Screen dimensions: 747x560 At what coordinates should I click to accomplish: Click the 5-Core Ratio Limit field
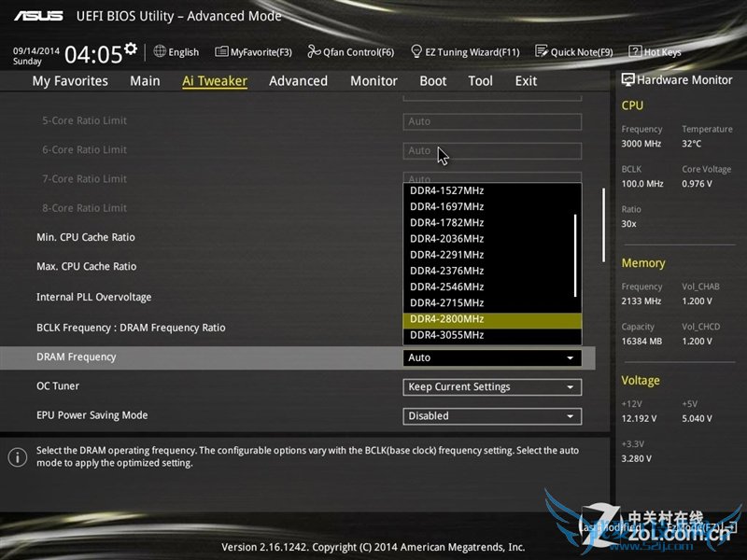click(492, 121)
